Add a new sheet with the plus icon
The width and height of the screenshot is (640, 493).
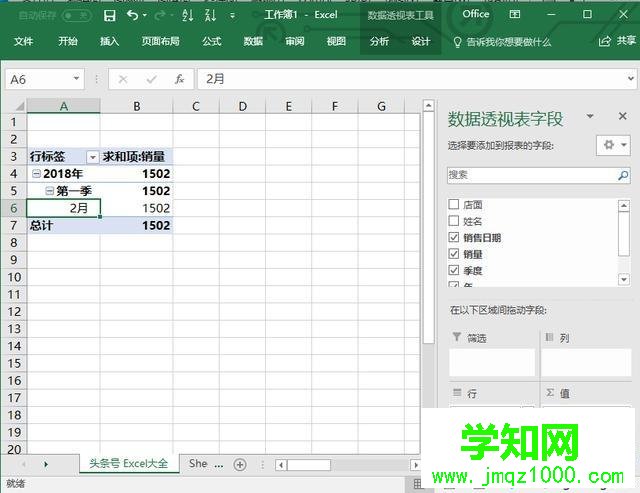coord(240,464)
